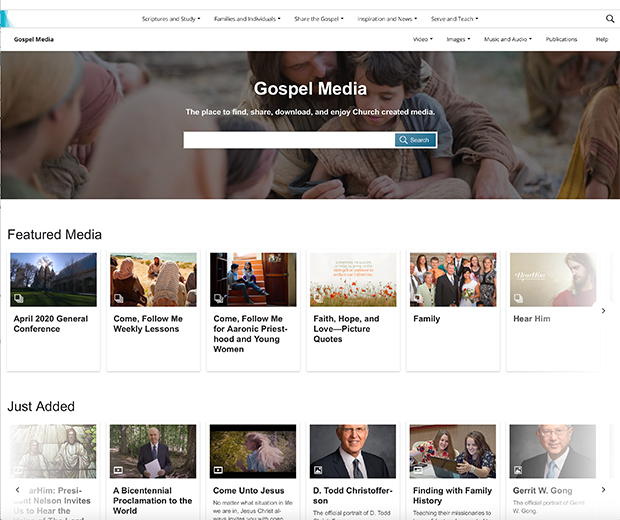Show next Featured Media items with right arrow
Image resolution: width=620 pixels, height=520 pixels.
(603, 311)
